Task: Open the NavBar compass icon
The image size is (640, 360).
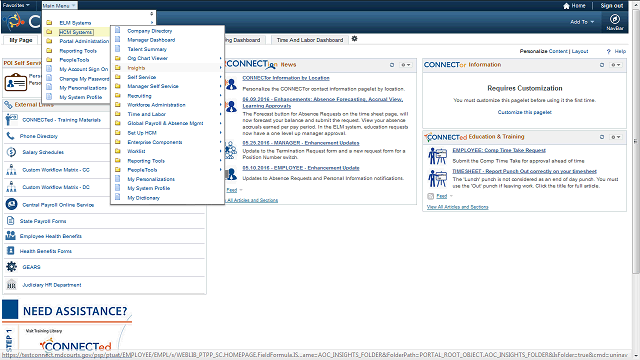Action: 615,19
